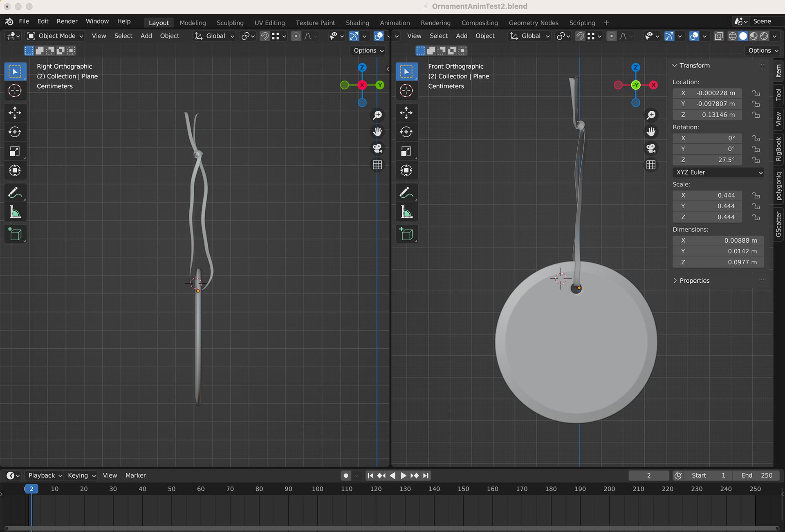Toggle camera view in right viewport
The height and width of the screenshot is (532, 785).
pyautogui.click(x=651, y=148)
